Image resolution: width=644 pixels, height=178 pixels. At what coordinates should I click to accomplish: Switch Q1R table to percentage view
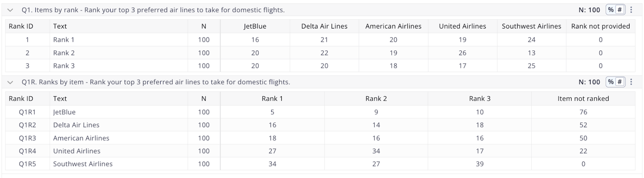coord(611,82)
